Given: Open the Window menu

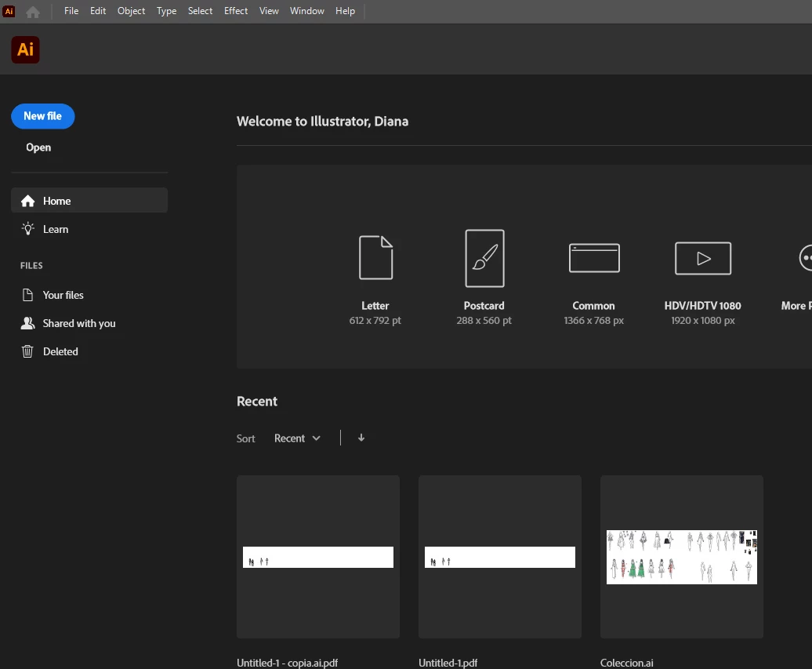Looking at the screenshot, I should pyautogui.click(x=306, y=11).
